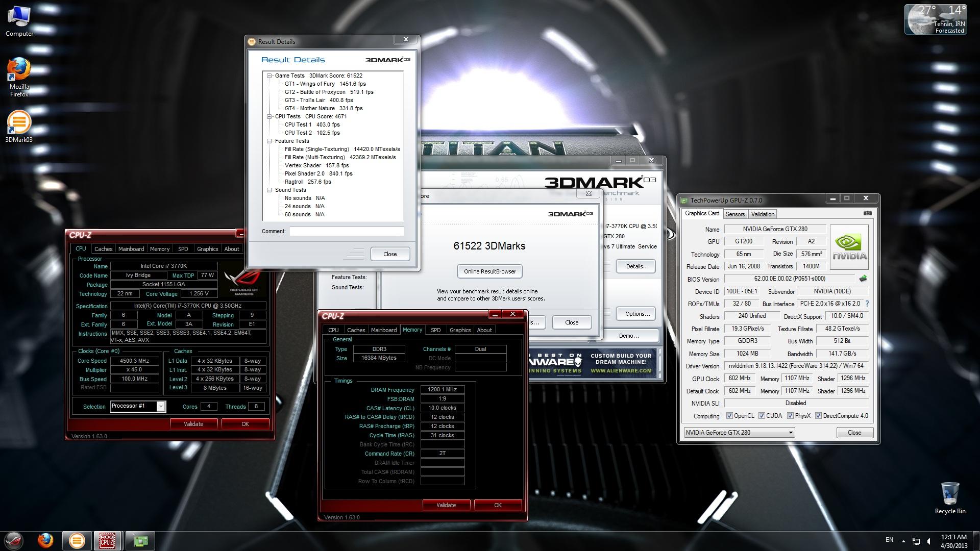Click OK in the left CPU-Z window
The width and height of the screenshot is (980, 551).
point(245,424)
